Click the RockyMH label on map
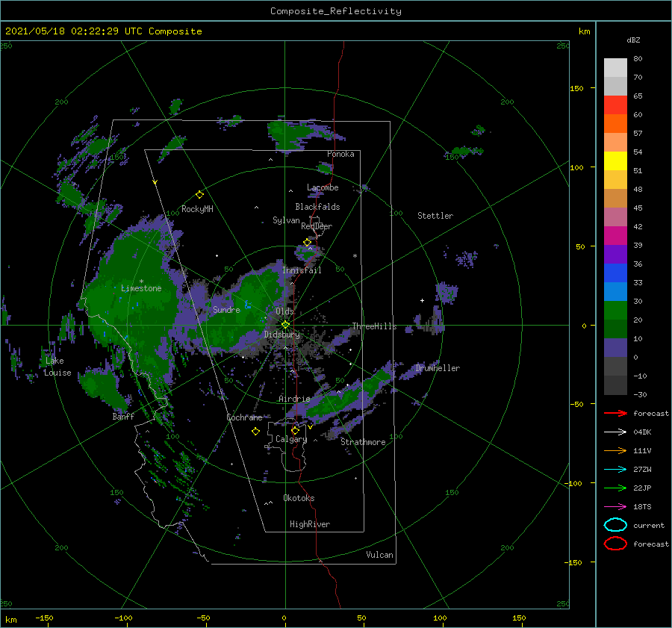 click(x=197, y=209)
